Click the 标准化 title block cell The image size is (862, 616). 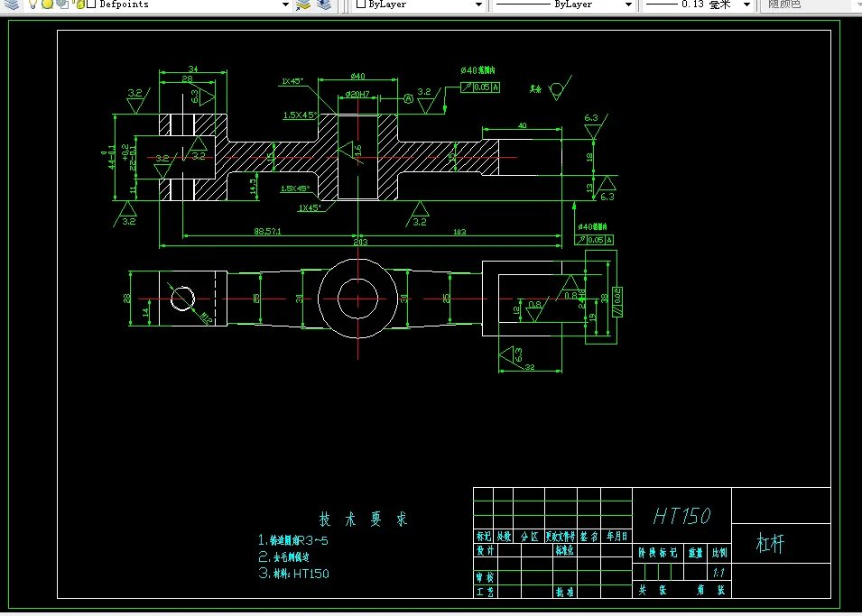565,550
